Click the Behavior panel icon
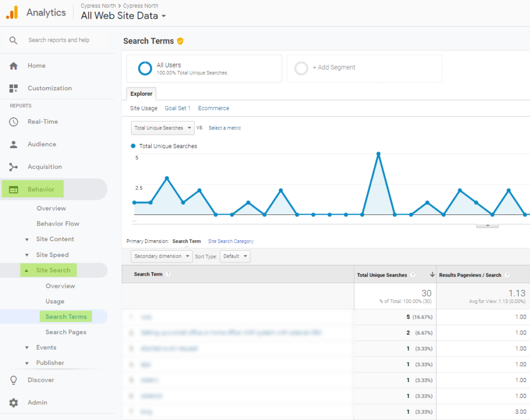 (x=13, y=190)
